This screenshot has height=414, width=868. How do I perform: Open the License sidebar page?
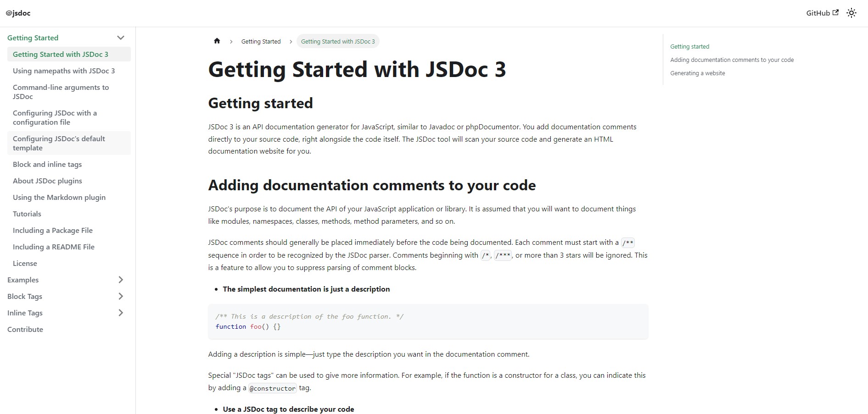point(25,264)
